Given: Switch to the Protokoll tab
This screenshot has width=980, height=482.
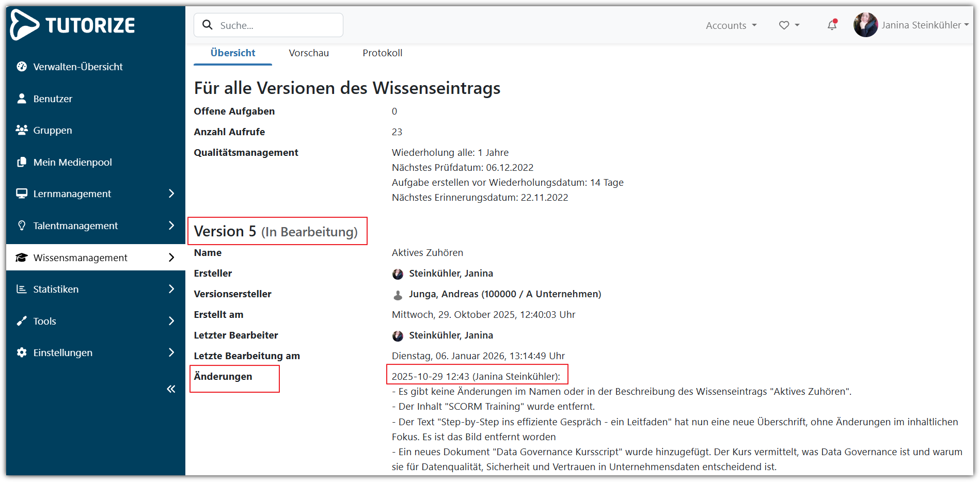Looking at the screenshot, I should (382, 53).
